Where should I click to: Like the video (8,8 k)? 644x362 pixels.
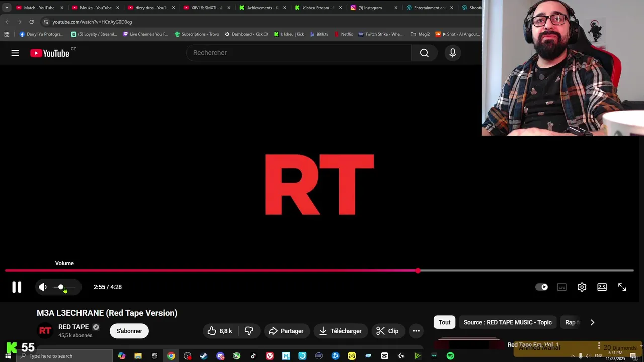point(220,331)
